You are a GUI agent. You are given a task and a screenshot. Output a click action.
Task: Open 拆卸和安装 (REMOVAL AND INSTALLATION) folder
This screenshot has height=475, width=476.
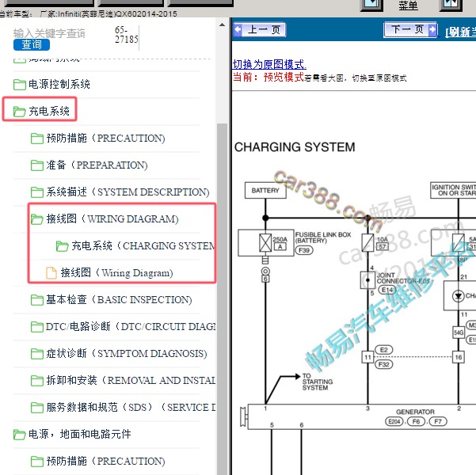131,380
